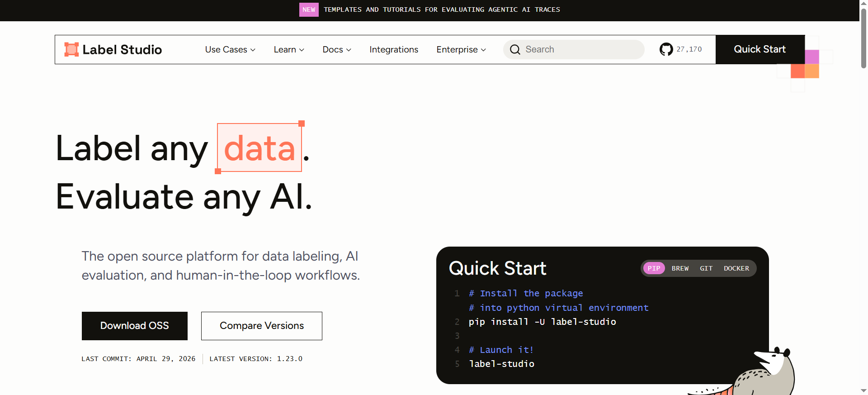Click the page vertical scrollbar thumb
868x395 pixels.
pyautogui.click(x=863, y=38)
